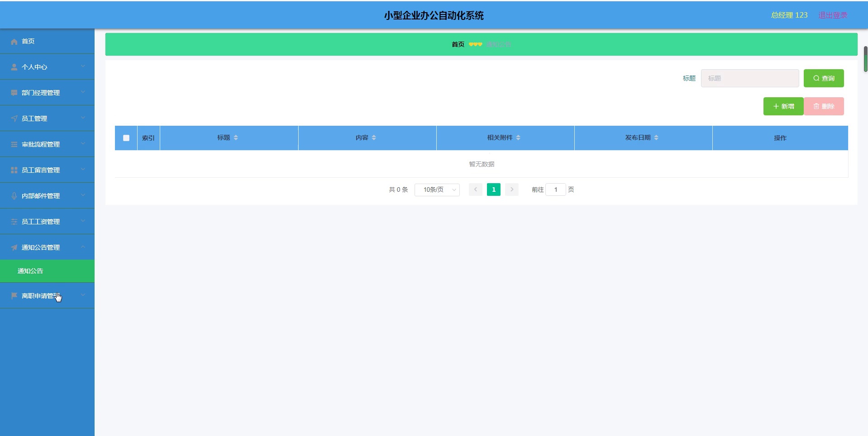
Task: Click the 退出登录 logout link
Action: (x=832, y=14)
